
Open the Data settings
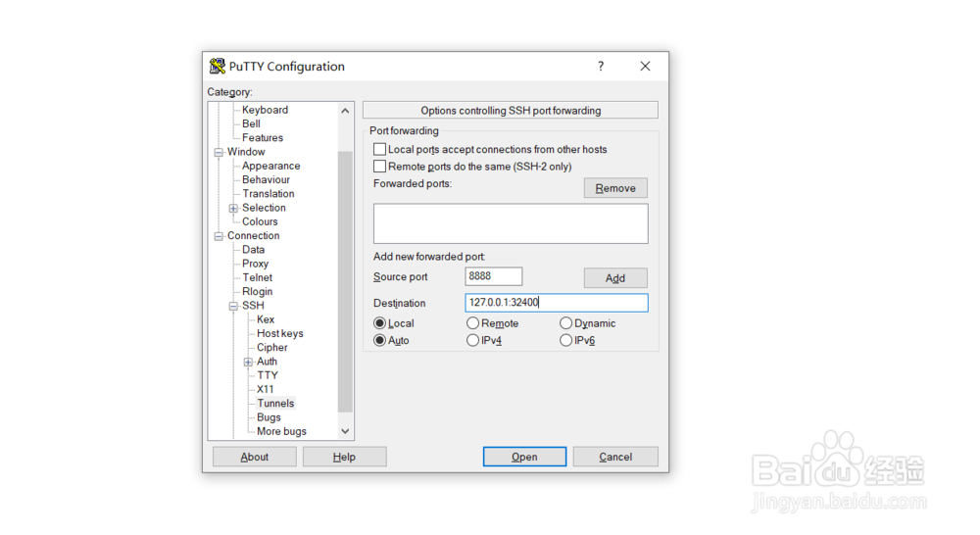pos(253,250)
